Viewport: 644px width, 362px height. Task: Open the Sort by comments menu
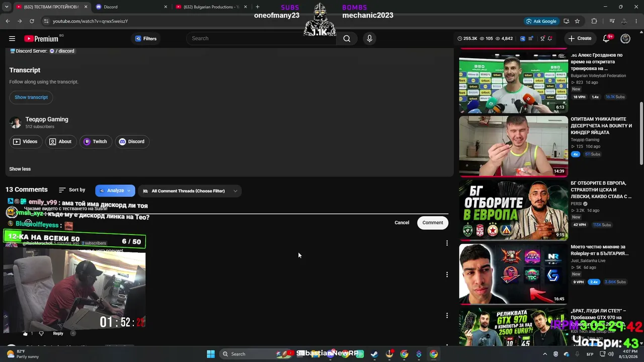point(72,190)
